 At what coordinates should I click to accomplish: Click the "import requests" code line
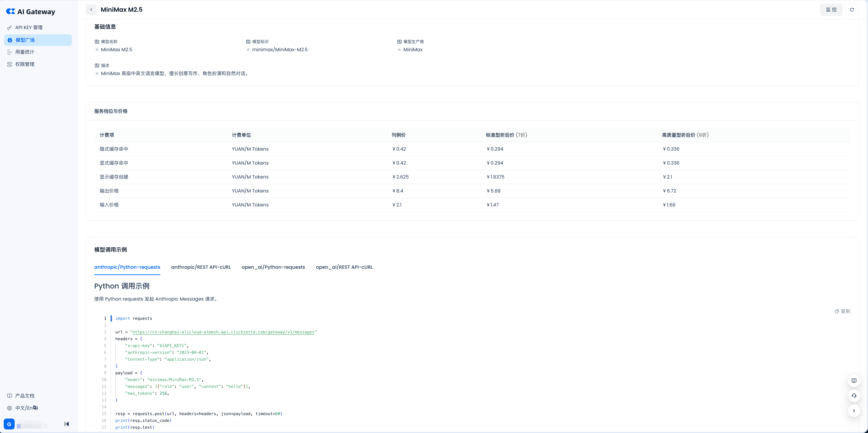tap(134, 319)
